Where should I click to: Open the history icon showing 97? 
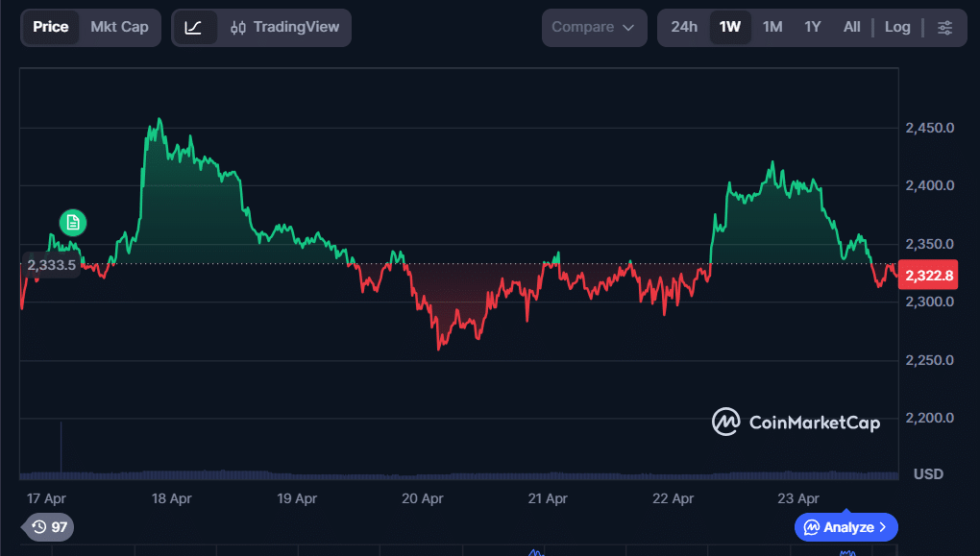pos(49,527)
